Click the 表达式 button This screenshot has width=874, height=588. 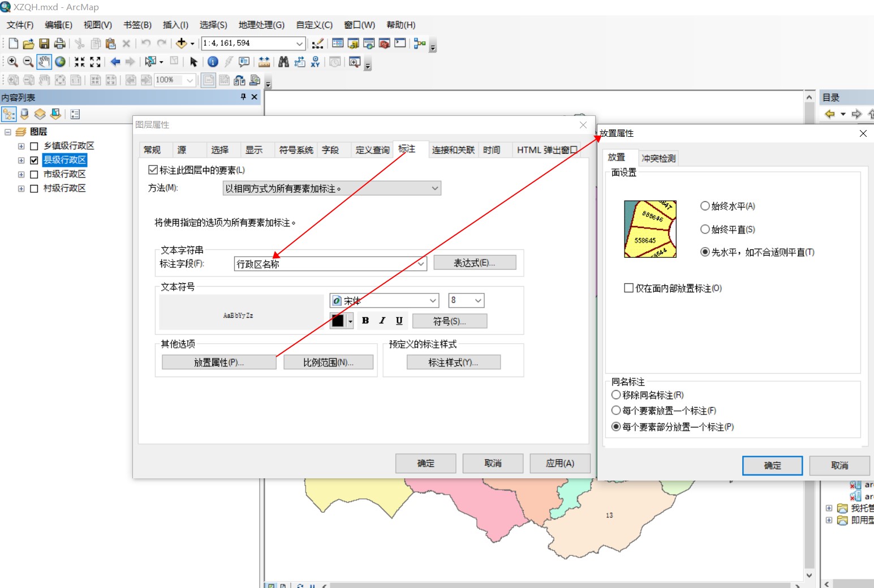(475, 262)
